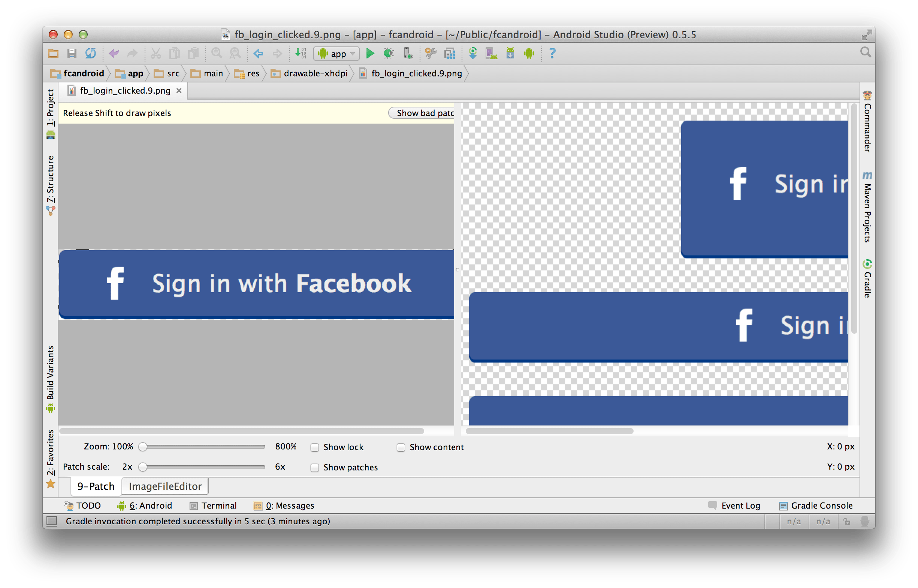
Task: Click the Debug bug icon
Action: pos(389,54)
